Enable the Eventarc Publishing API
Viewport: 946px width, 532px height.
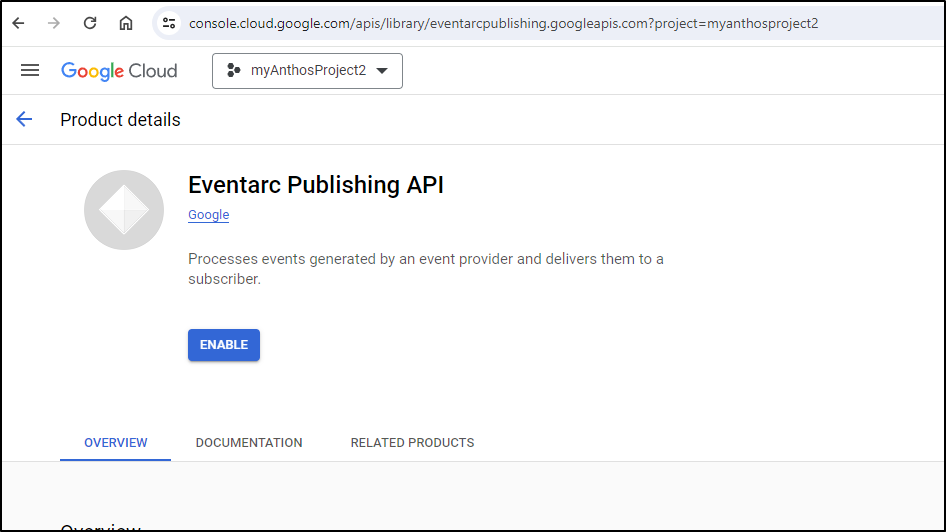point(224,345)
